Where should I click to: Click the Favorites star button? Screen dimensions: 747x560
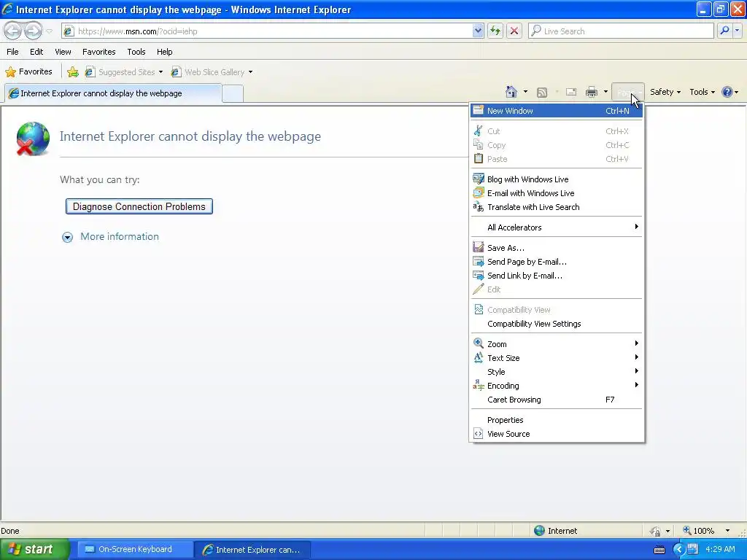(29, 72)
